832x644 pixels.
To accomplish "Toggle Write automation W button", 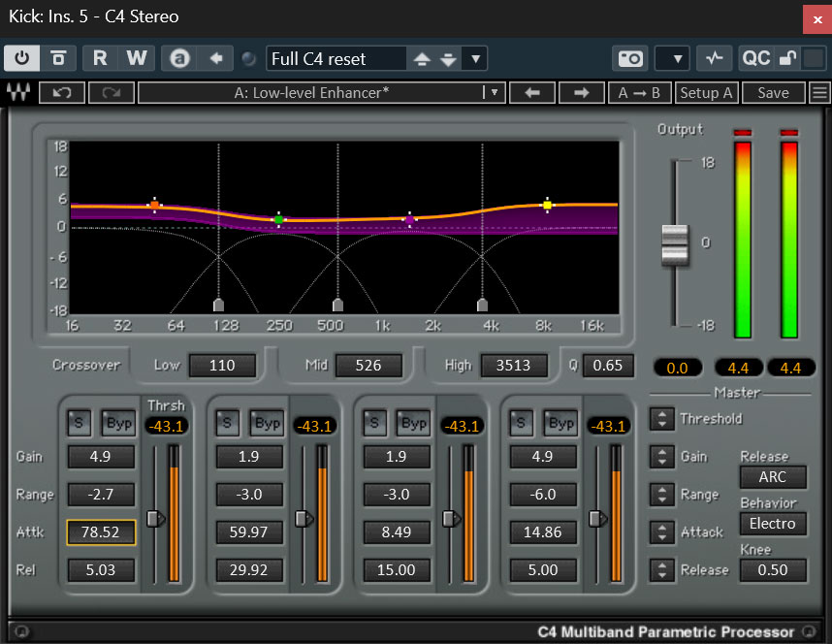I will (136, 58).
